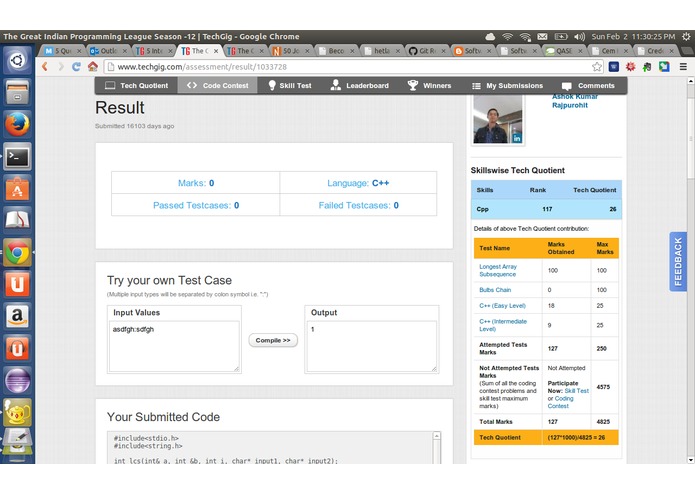This screenshot has width=695, height=494.
Task: Open Terminal from the launcher
Action: pos(17,157)
